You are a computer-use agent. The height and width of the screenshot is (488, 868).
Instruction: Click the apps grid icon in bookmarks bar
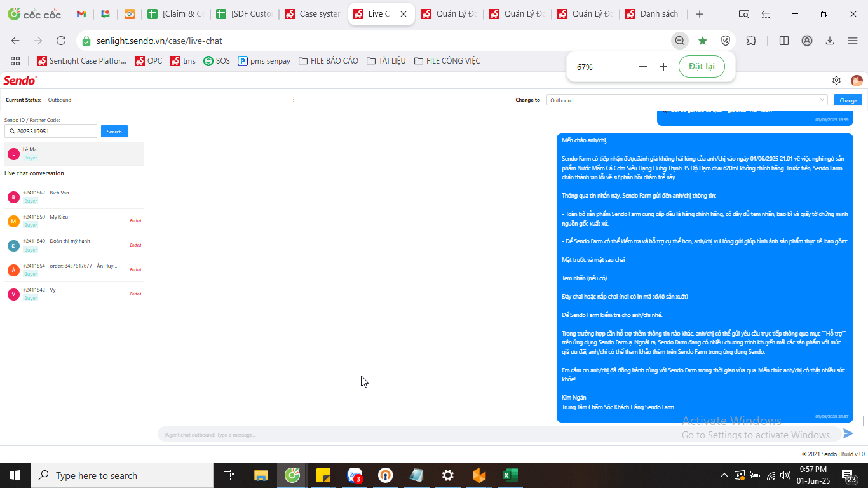point(15,61)
